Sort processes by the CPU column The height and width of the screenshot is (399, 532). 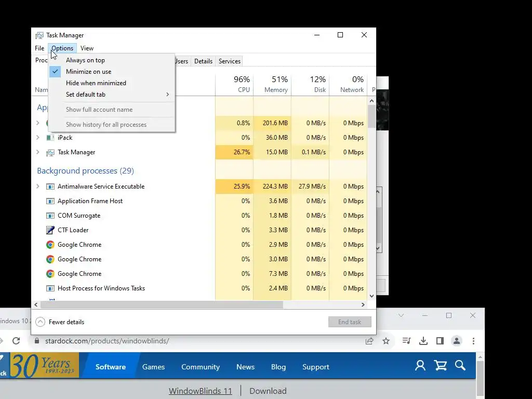234,84
